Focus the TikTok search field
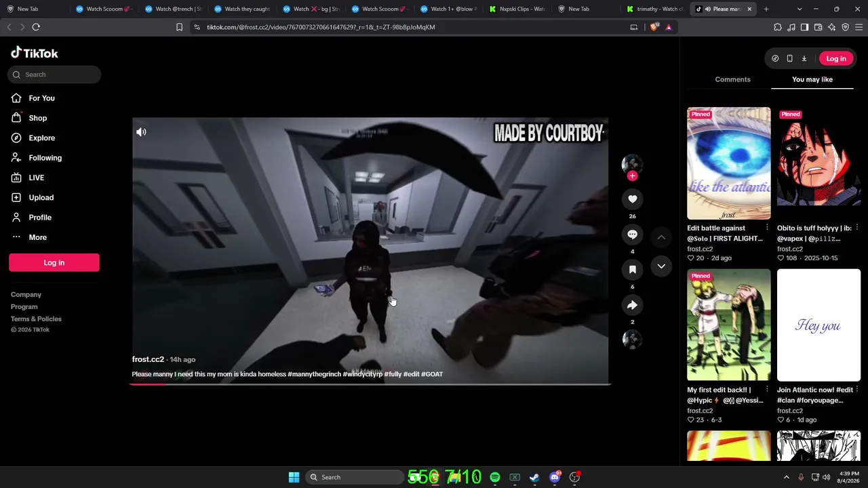This screenshot has height=488, width=868. coord(54,75)
